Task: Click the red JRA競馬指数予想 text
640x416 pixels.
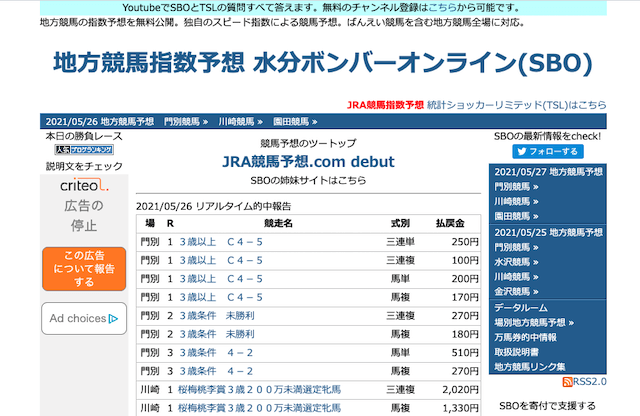Action: pyautogui.click(x=385, y=105)
